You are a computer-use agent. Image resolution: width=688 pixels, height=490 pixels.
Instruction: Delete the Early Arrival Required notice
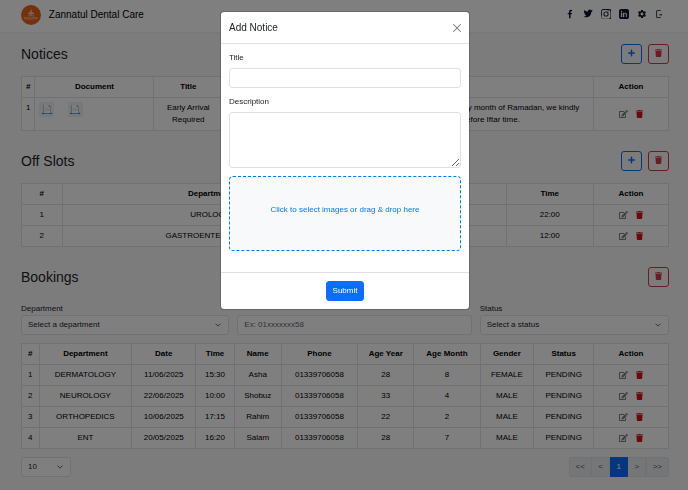pyautogui.click(x=639, y=114)
